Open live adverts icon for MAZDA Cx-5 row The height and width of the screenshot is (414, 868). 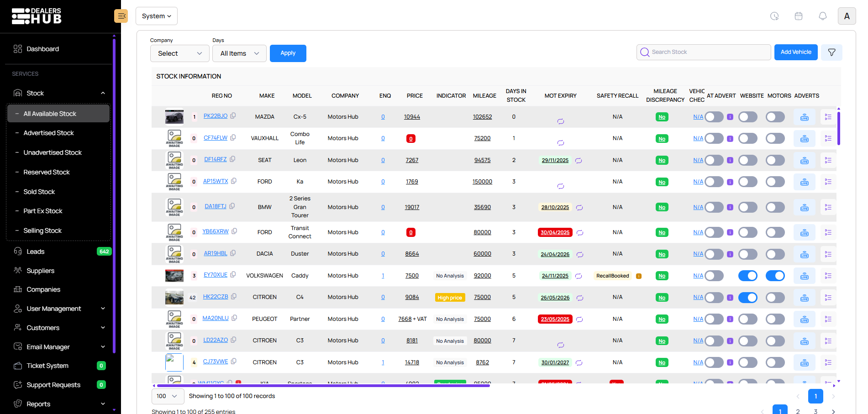coord(804,117)
